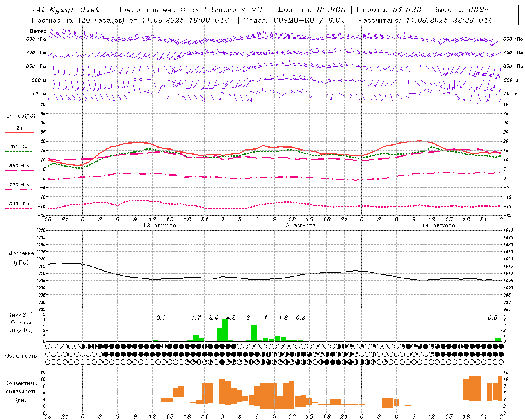Click the calculation time '22:38 UTC'

point(473,20)
